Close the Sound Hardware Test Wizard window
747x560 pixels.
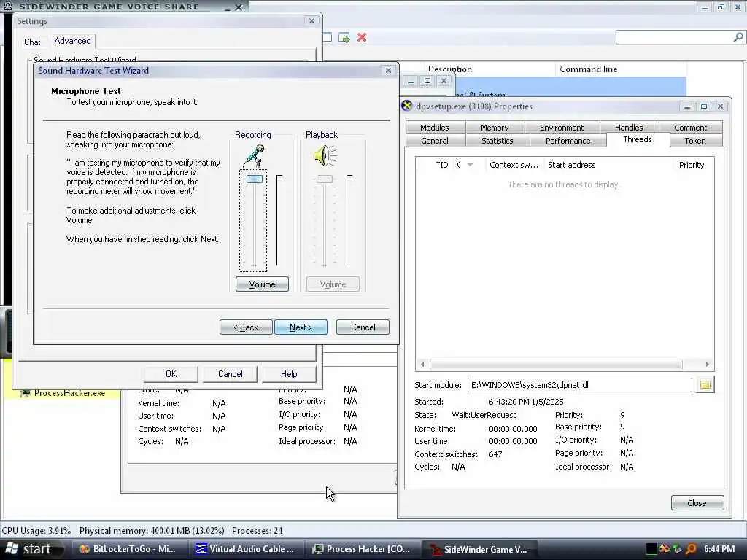[388, 71]
